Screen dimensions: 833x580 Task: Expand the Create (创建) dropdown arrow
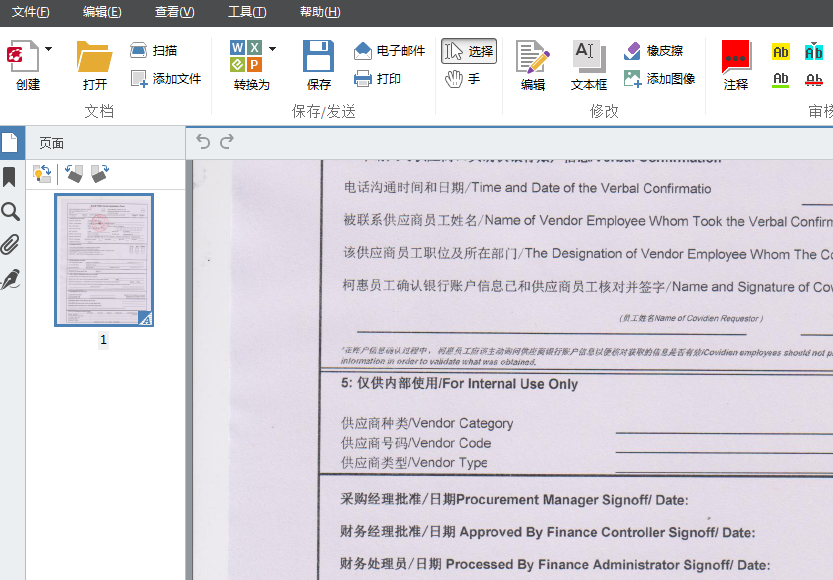[x=46, y=49]
